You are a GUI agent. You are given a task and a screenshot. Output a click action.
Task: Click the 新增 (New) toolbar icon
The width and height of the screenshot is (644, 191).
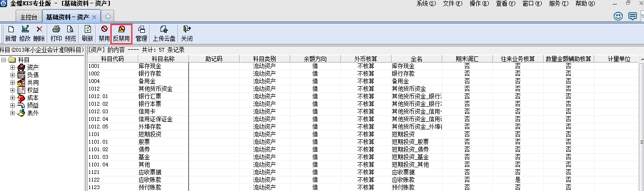(x=11, y=33)
